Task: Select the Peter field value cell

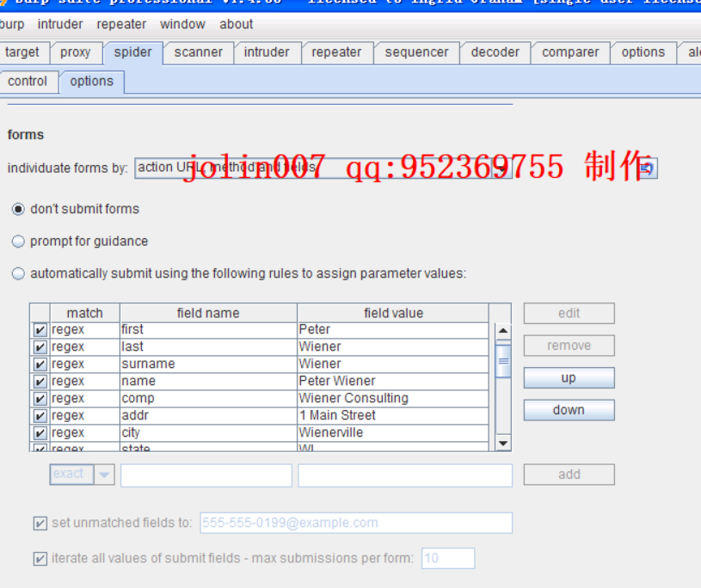Action: click(393, 330)
